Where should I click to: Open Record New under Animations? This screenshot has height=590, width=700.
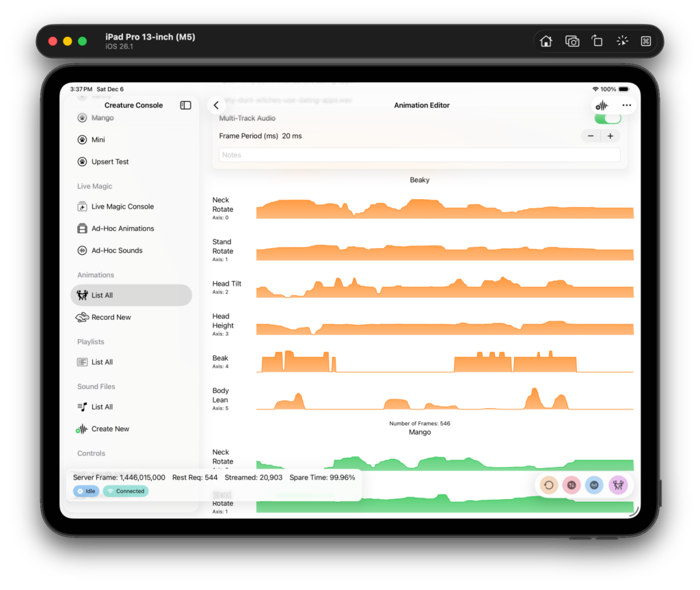tap(111, 317)
